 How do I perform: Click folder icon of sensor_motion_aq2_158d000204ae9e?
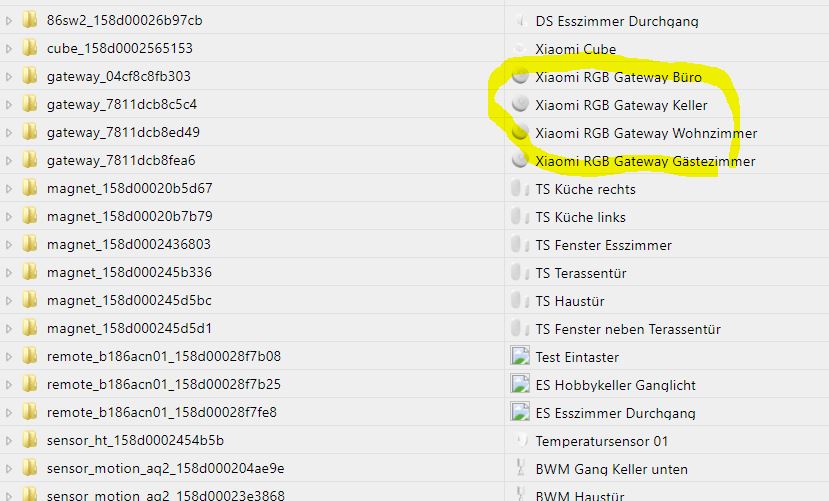pos(30,468)
